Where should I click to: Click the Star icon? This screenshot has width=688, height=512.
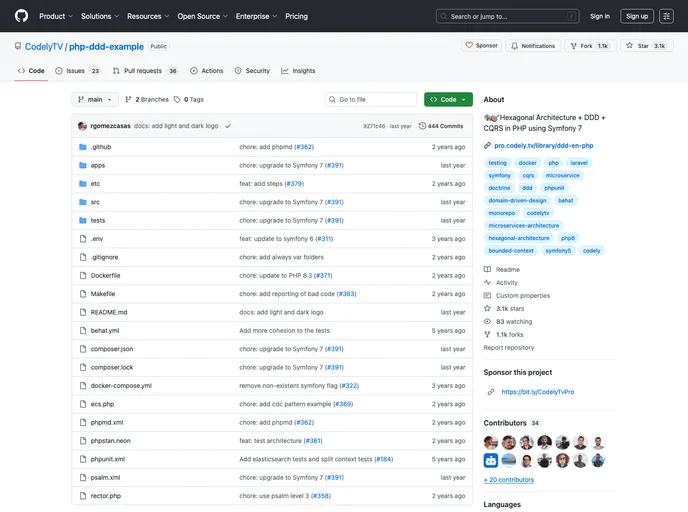[x=630, y=45]
